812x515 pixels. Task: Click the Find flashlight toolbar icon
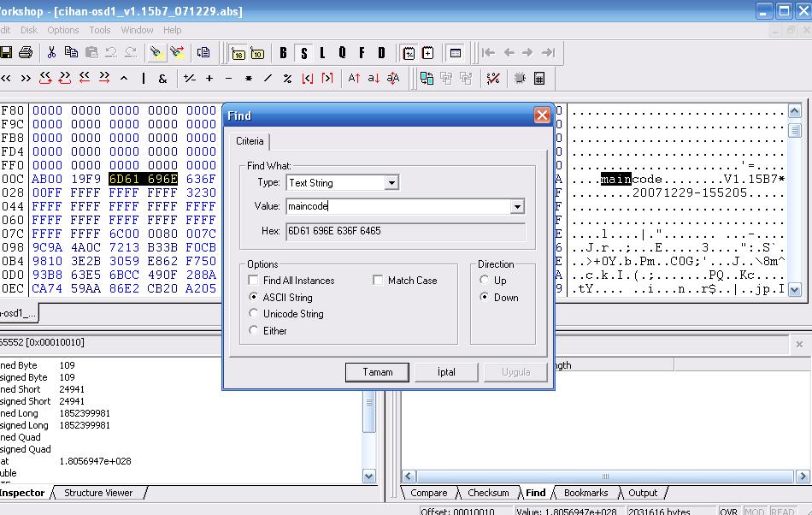coord(156,53)
